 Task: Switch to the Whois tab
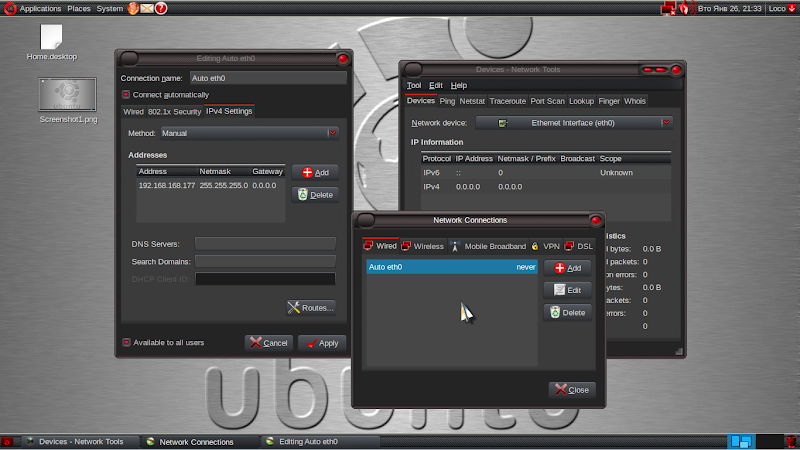[635, 101]
